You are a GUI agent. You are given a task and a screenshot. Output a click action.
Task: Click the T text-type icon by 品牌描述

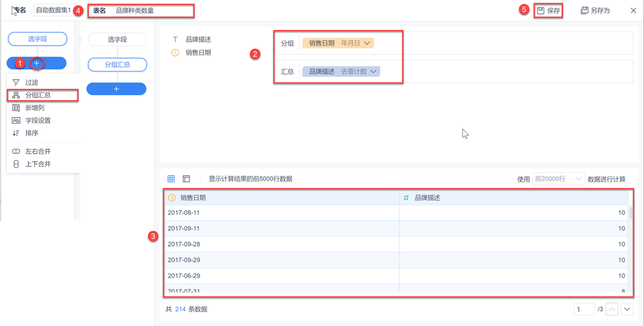[175, 40]
